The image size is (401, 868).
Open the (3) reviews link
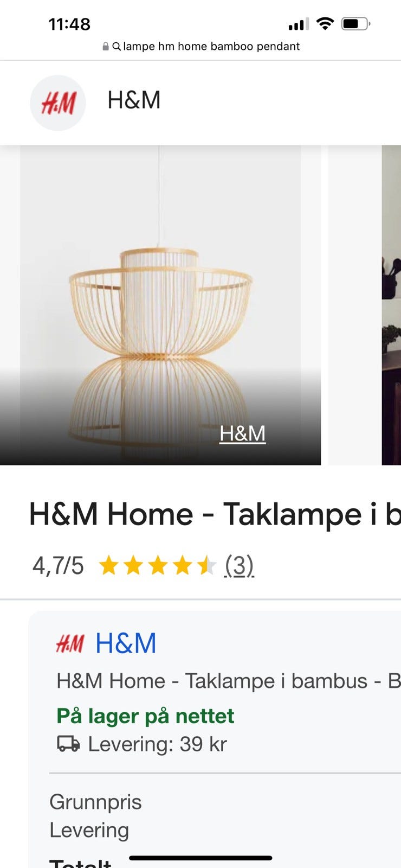pyautogui.click(x=240, y=566)
